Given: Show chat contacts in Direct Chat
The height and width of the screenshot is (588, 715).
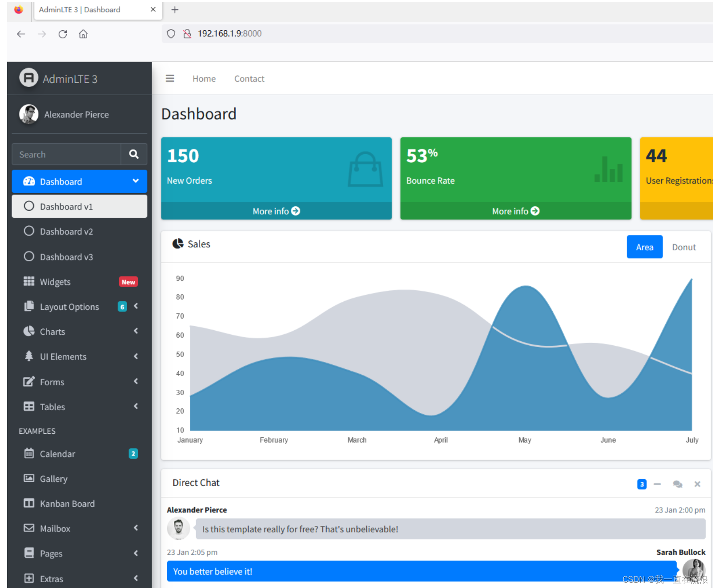Looking at the screenshot, I should click(677, 484).
